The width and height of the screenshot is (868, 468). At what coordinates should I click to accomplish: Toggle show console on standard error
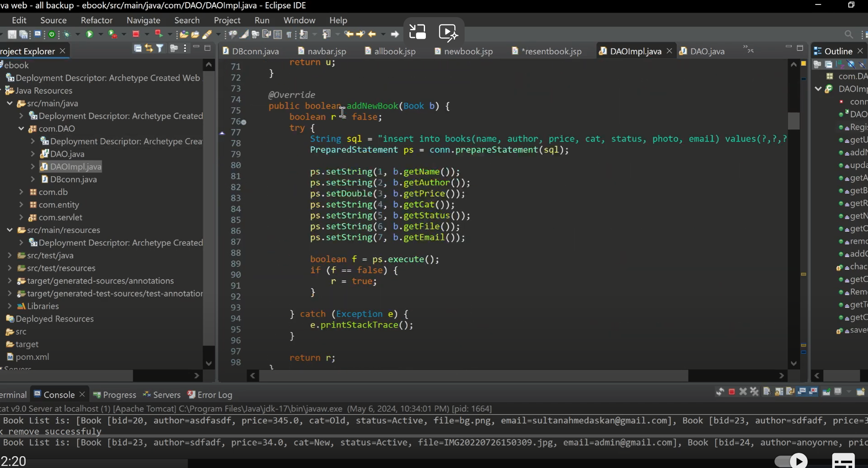[x=813, y=392]
